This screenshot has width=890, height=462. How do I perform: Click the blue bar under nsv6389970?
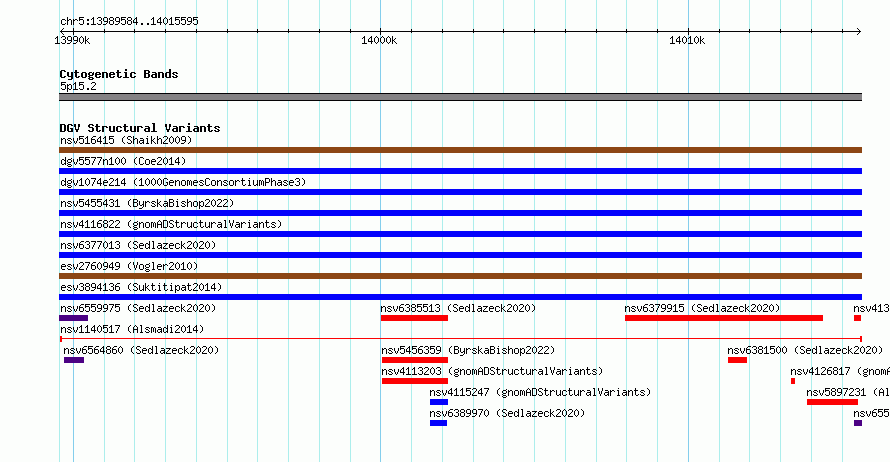pyautogui.click(x=438, y=423)
